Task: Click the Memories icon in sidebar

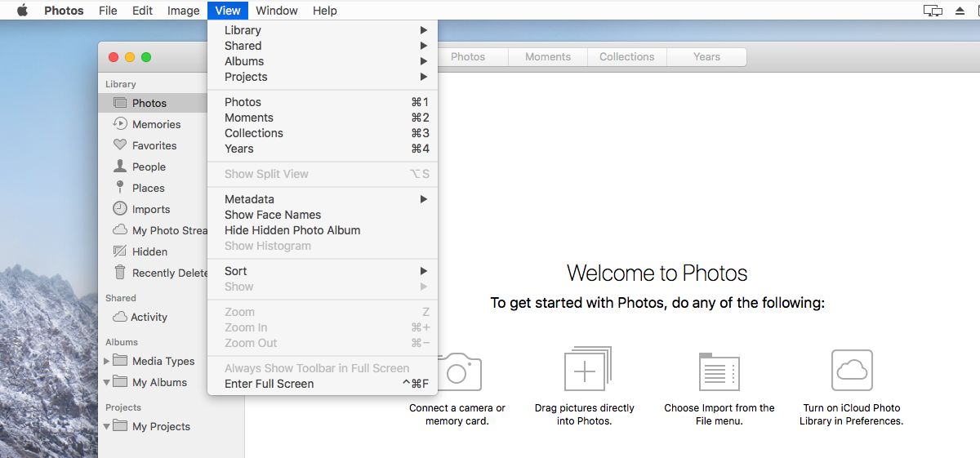Action: [x=120, y=124]
